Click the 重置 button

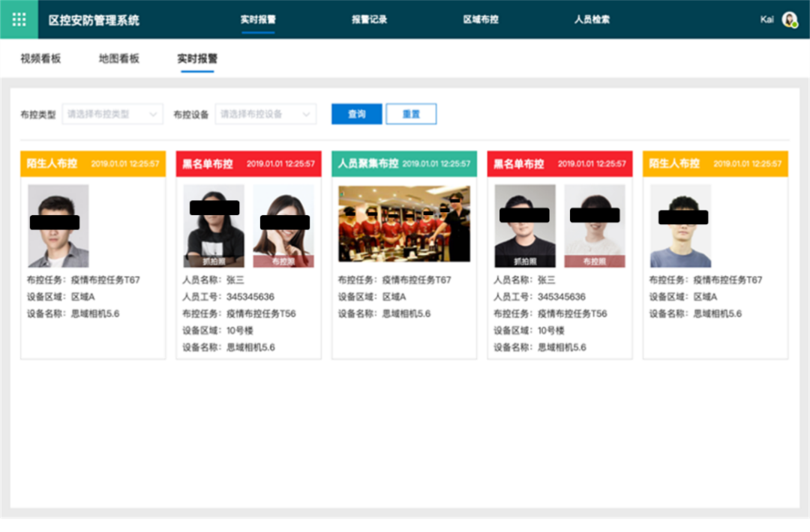tap(411, 115)
